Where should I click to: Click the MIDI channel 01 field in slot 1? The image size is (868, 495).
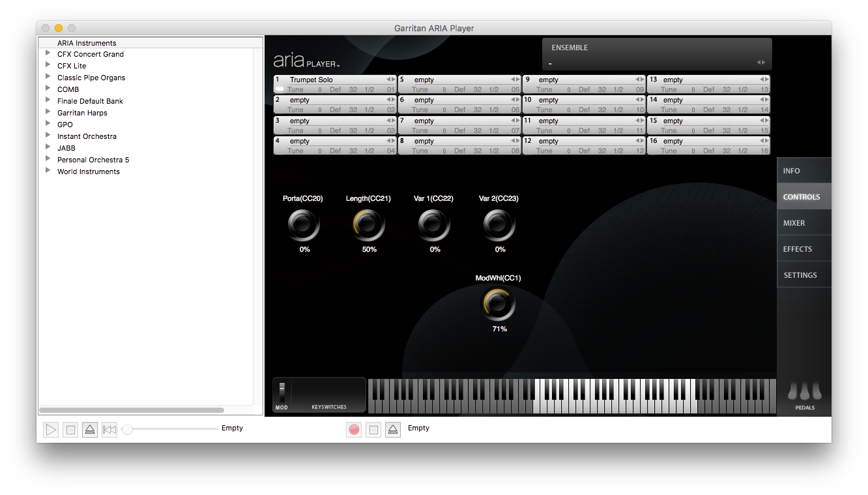391,89
